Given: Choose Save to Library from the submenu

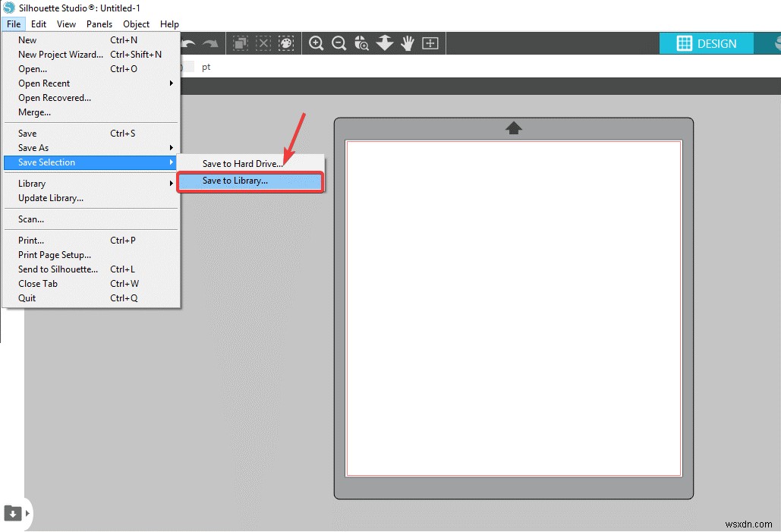Looking at the screenshot, I should 250,181.
